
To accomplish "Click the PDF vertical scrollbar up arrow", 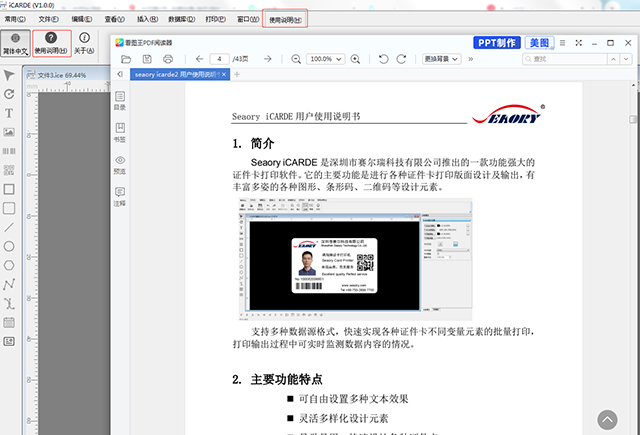I will 633,85.
